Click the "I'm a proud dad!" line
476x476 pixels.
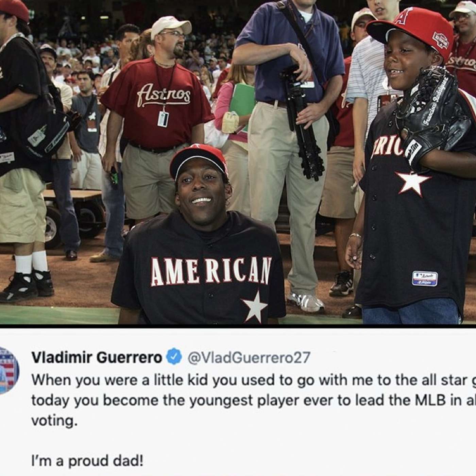87,461
